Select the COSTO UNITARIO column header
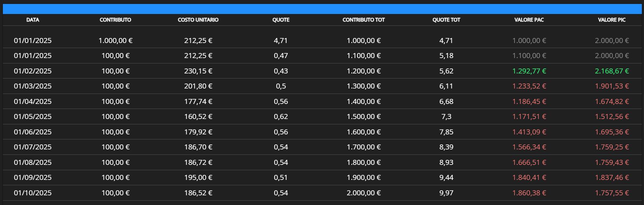 [198, 20]
